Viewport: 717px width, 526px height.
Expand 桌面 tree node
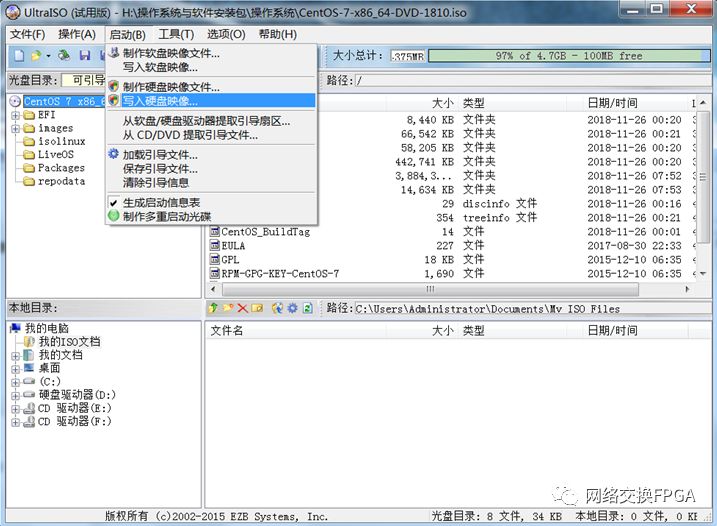pos(15,369)
